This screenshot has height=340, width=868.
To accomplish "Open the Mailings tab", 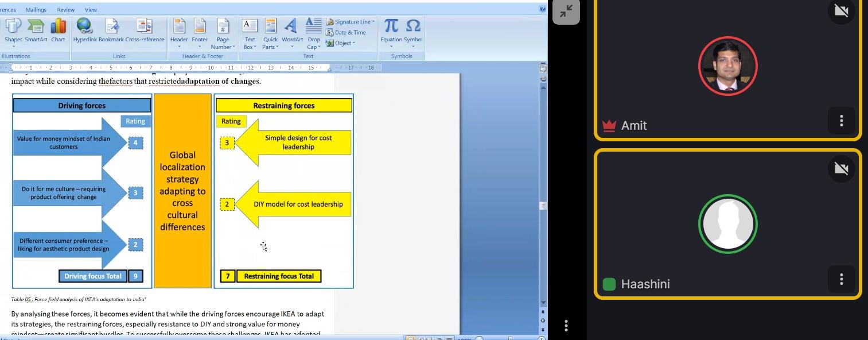I will click(x=36, y=10).
